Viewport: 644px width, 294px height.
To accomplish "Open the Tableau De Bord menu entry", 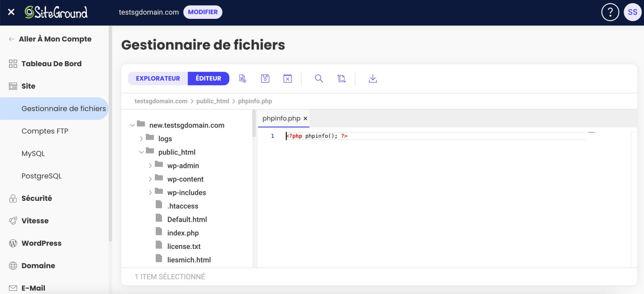I will (52, 64).
